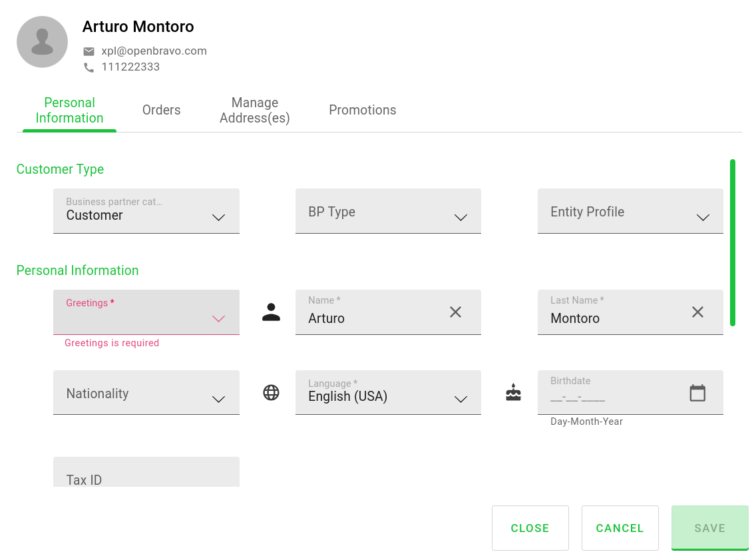Image resolution: width=756 pixels, height=558 pixels.
Task: Click the birthday cake icon
Action: 513,393
